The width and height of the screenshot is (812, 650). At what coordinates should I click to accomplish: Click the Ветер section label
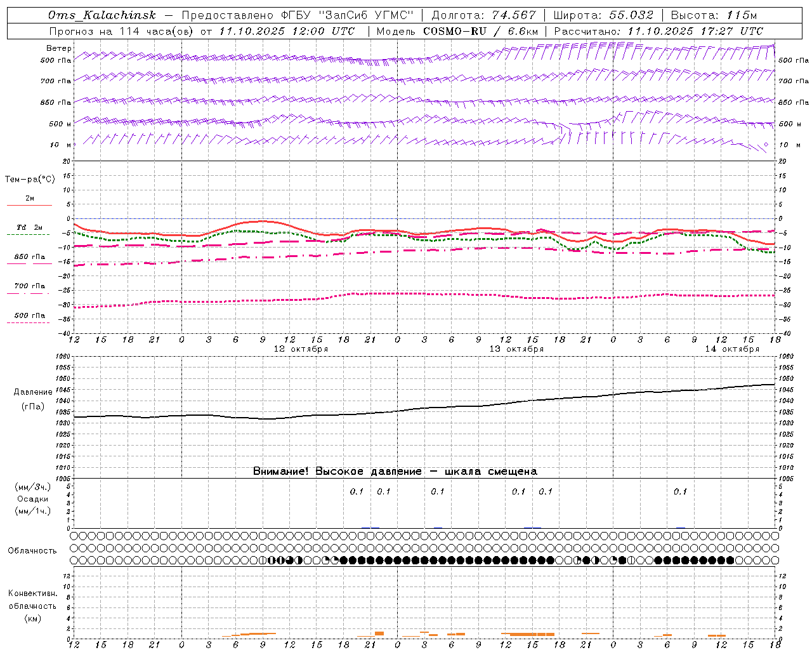(x=58, y=48)
